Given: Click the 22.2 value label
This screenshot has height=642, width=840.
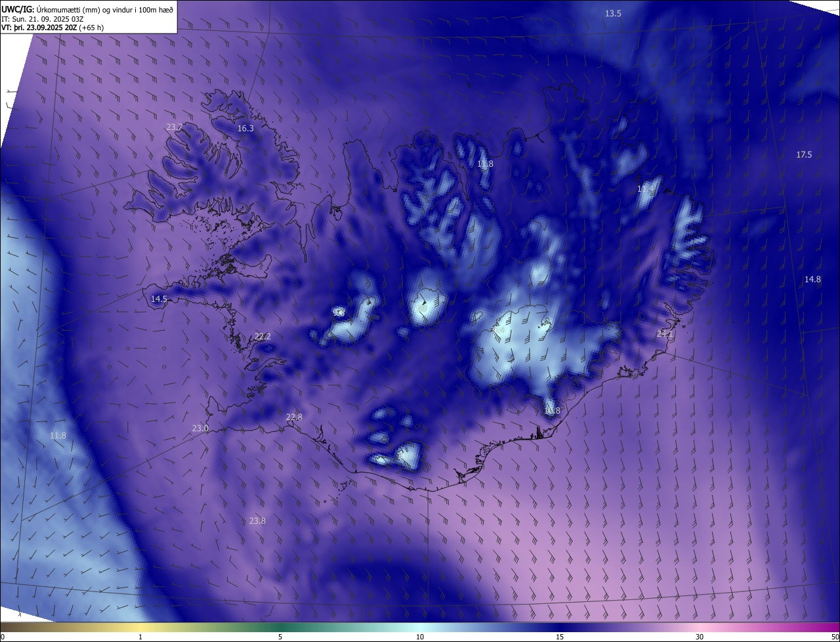Looking at the screenshot, I should click(x=262, y=336).
